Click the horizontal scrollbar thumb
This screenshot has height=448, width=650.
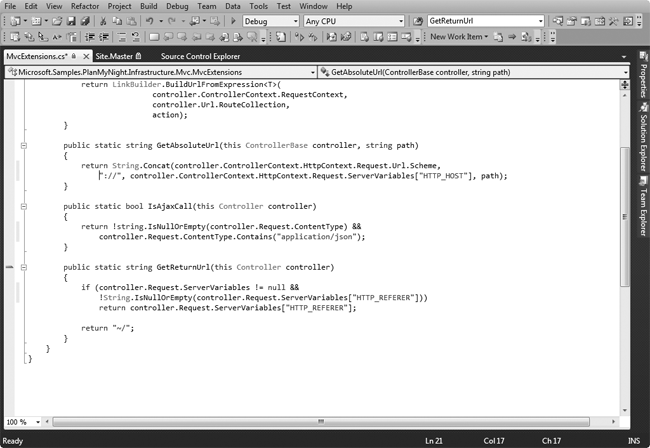321,422
